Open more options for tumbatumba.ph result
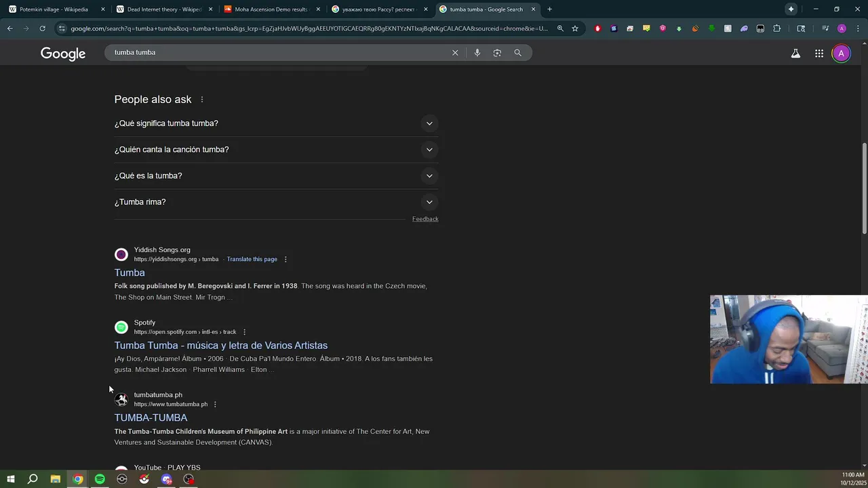 pyautogui.click(x=215, y=405)
